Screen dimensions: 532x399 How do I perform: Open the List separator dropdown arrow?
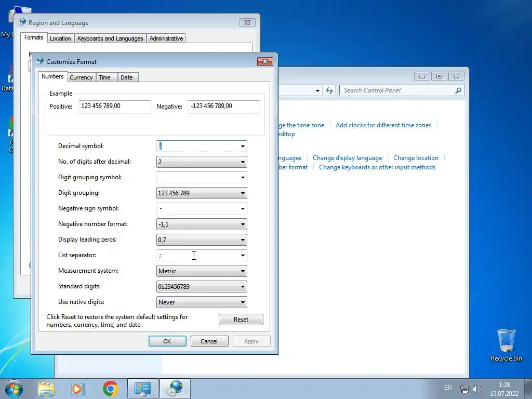tap(243, 256)
